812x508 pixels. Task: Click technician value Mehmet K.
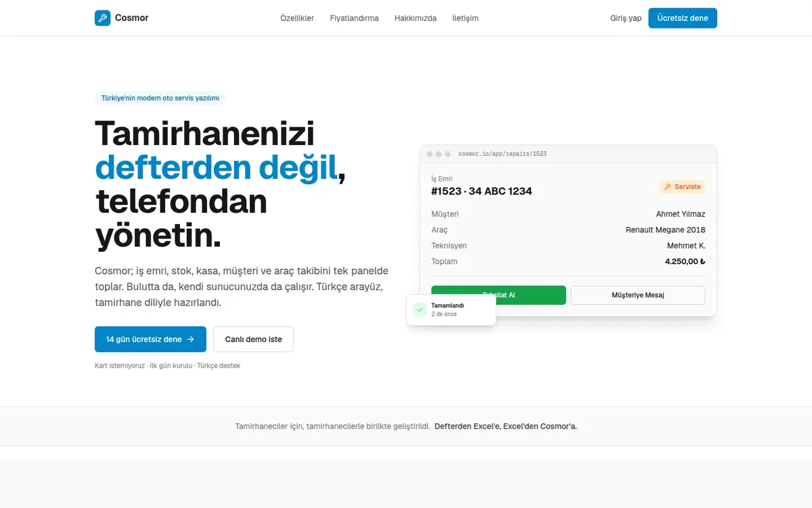(686, 246)
